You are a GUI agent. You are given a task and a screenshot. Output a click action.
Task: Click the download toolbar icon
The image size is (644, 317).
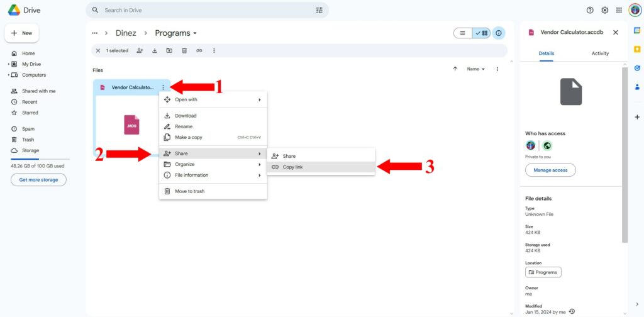pyautogui.click(x=155, y=50)
